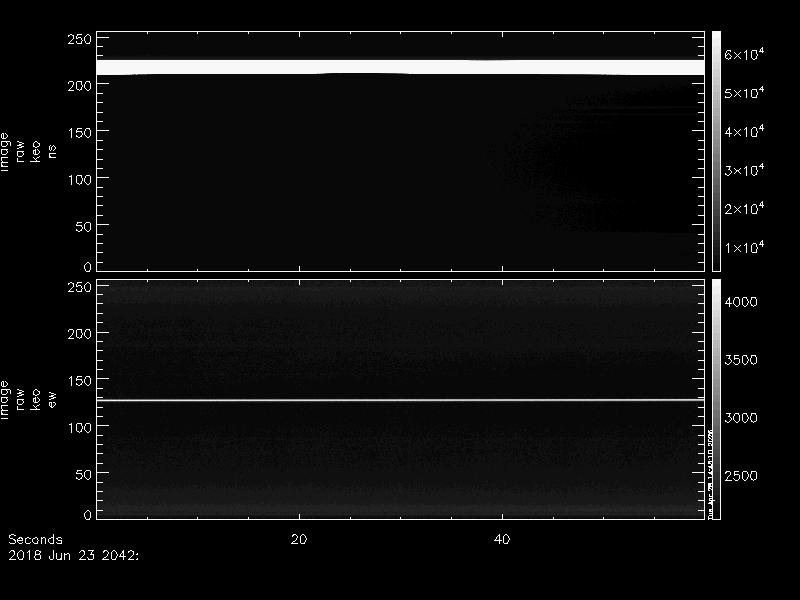Select the 1×10⁴ colorbar label
Image resolution: width=800 pixels, height=600 pixels.
coord(744,247)
